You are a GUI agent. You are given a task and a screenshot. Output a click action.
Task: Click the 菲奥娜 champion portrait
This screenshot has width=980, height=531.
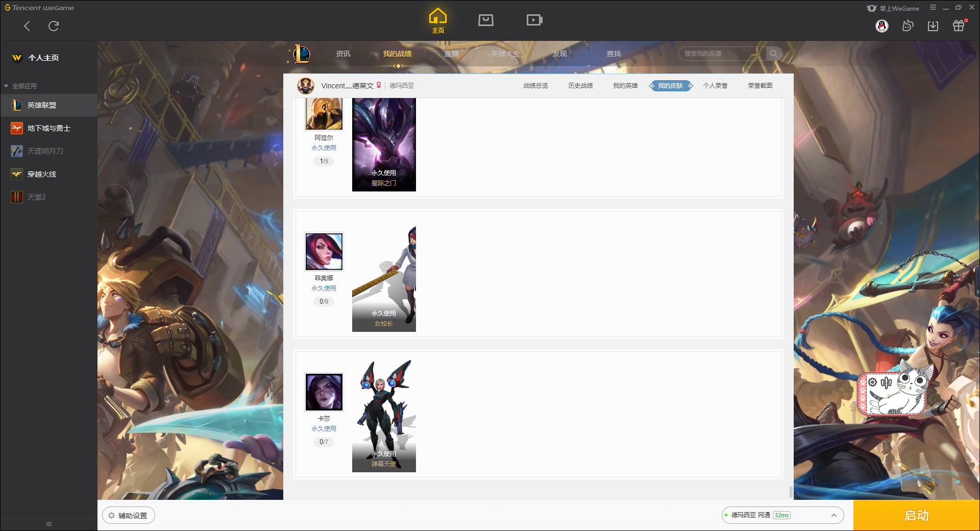pyautogui.click(x=324, y=252)
